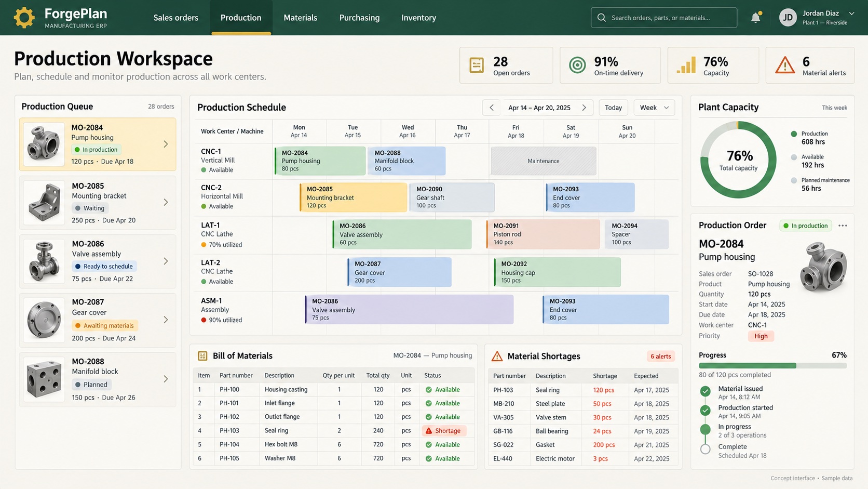Click the MB-210 Steel plate shortage row
868x489 pixels.
[x=583, y=404]
